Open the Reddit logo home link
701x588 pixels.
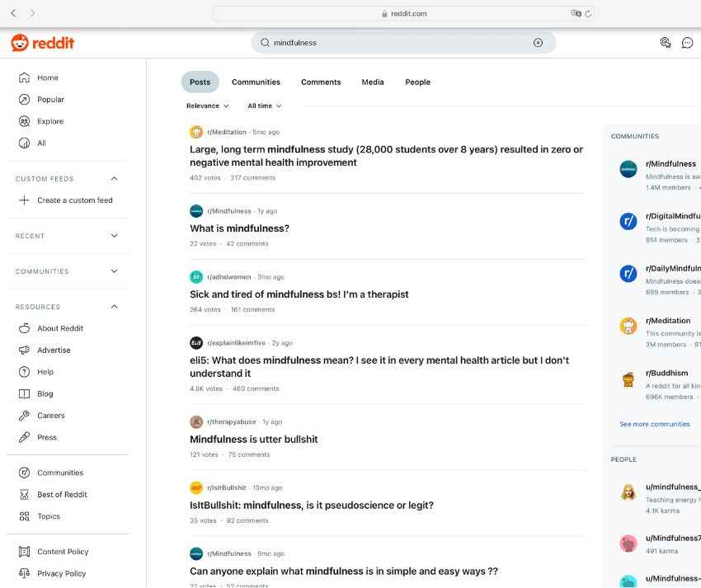42,43
